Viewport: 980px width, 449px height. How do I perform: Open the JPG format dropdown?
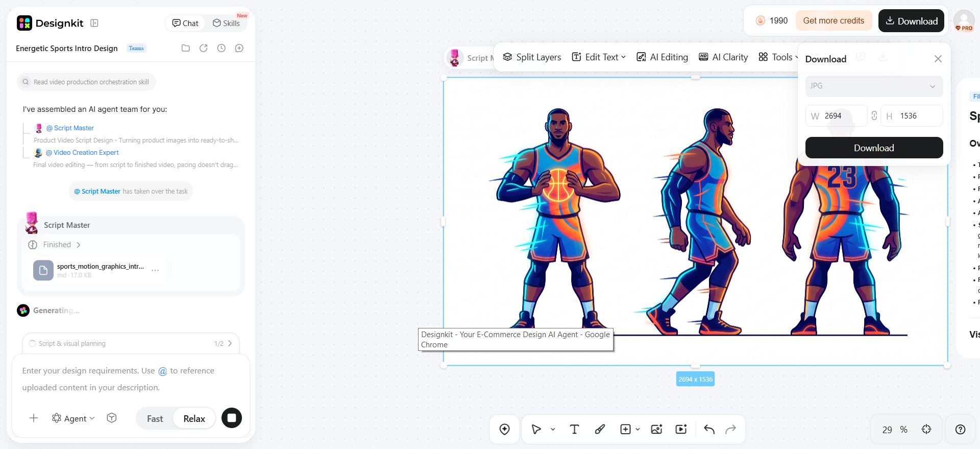click(874, 86)
